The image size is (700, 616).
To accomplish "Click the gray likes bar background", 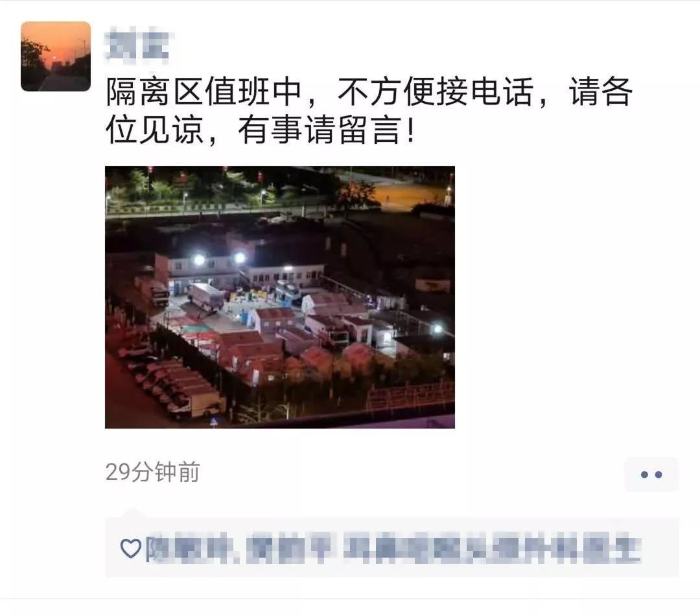I will coord(392,548).
